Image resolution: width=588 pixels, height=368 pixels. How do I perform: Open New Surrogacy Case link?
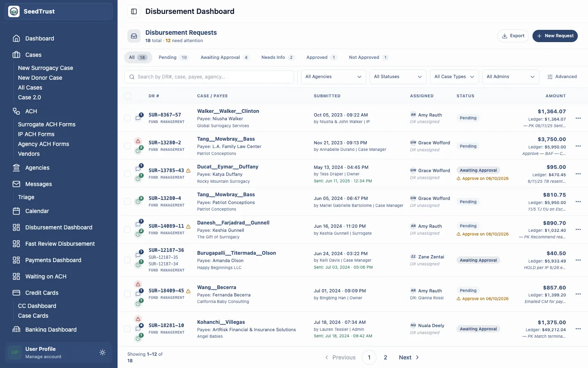[45, 68]
